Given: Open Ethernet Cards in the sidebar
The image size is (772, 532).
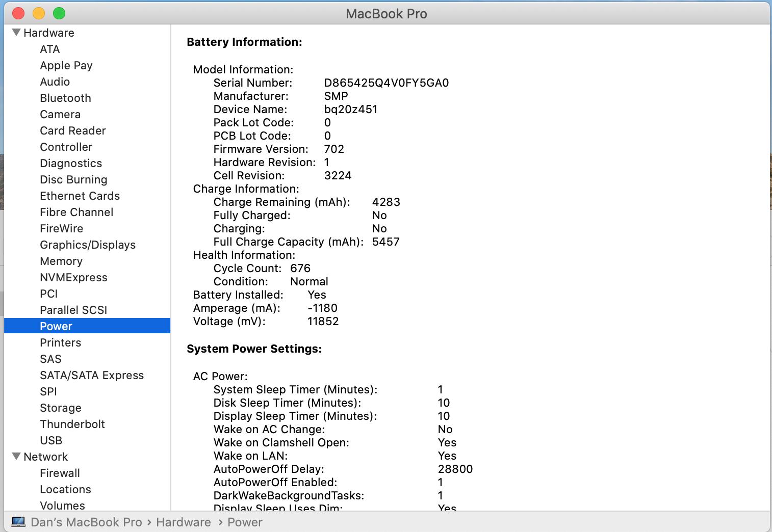Looking at the screenshot, I should pyautogui.click(x=80, y=196).
